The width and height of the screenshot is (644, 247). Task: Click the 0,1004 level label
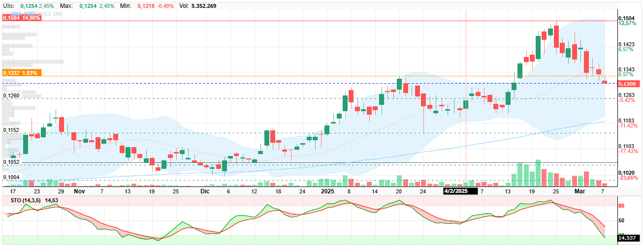pos(11,177)
